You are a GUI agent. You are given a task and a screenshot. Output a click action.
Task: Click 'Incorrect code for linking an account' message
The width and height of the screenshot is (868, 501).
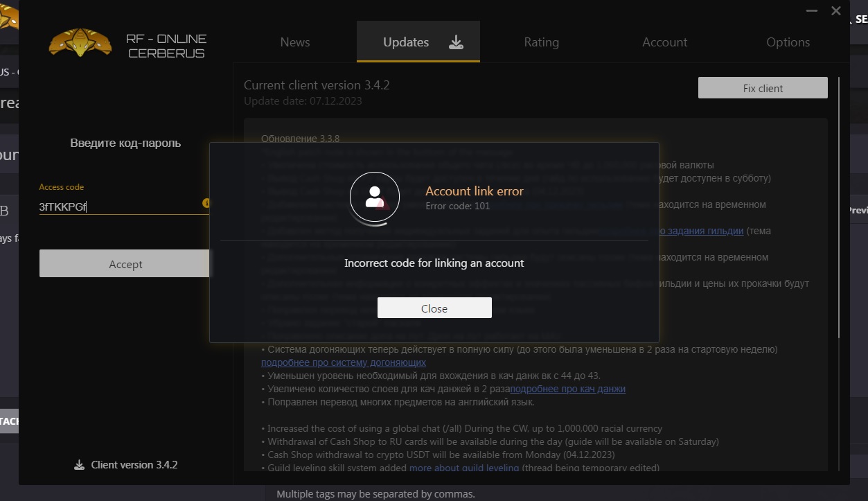click(434, 263)
